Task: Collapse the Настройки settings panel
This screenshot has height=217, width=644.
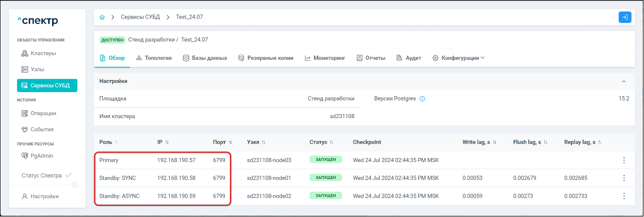Action: tap(624, 81)
